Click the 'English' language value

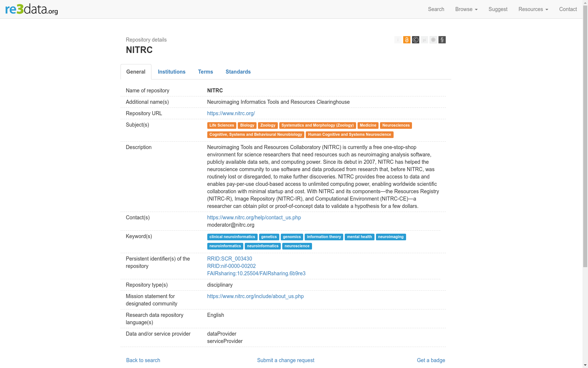coord(216,315)
